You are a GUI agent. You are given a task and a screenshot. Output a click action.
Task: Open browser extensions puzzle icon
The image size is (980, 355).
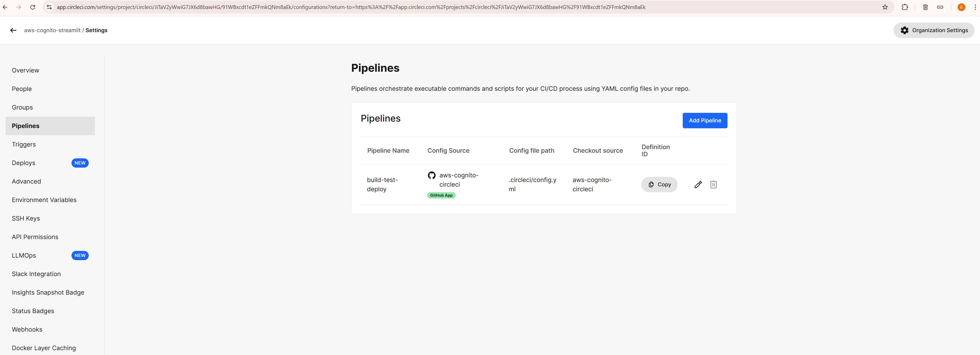pos(905,7)
